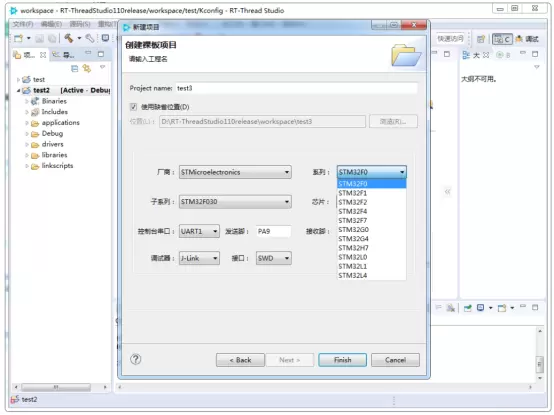Click the Back button
This screenshot has height=415, width=554.
240,360
